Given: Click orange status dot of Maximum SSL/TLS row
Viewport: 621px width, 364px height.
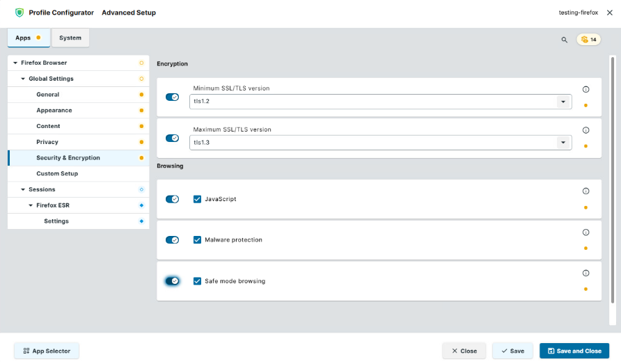Looking at the screenshot, I should [x=585, y=146].
